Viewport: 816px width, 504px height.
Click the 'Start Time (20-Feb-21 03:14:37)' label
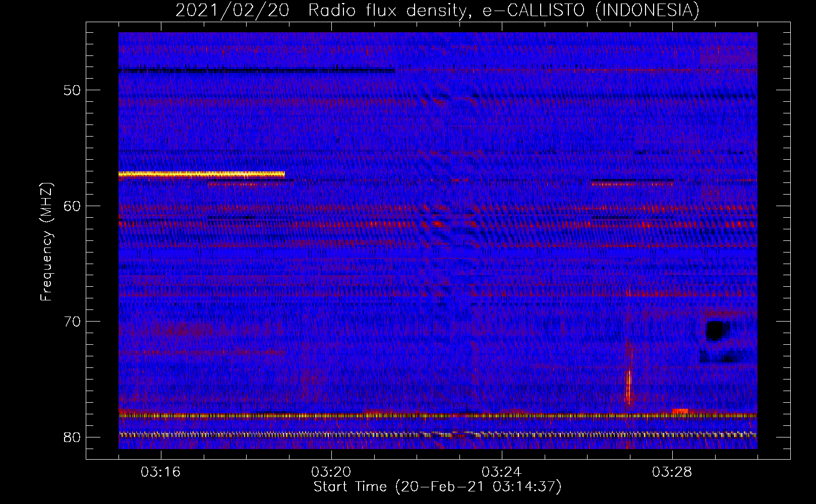click(x=437, y=487)
